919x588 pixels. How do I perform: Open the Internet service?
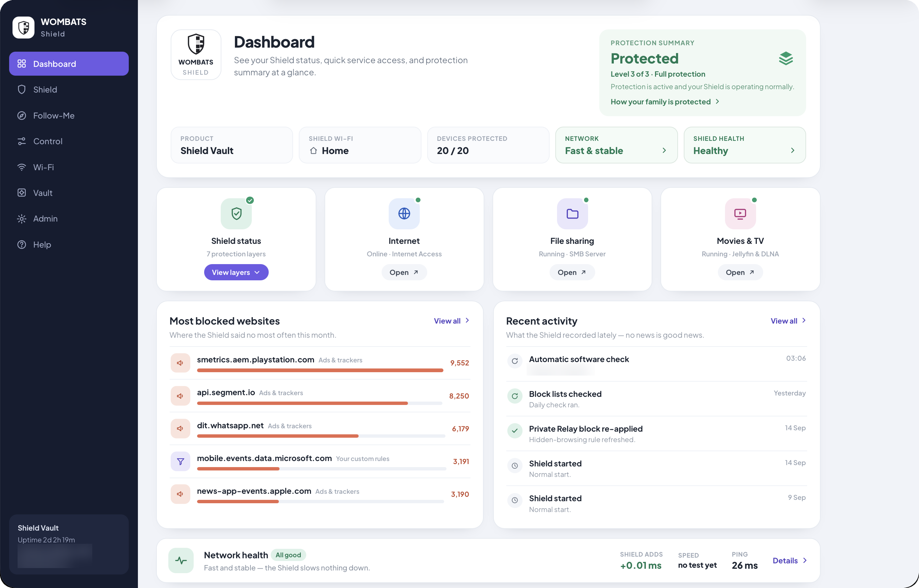click(x=404, y=272)
